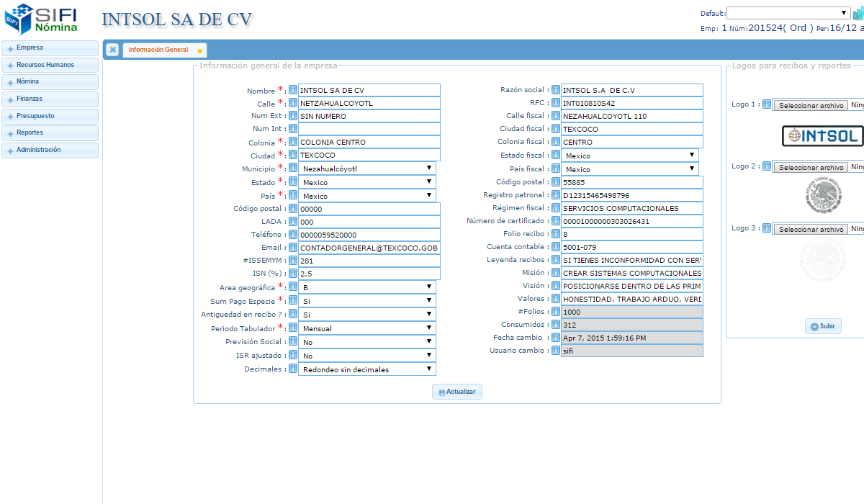This screenshot has width=864, height=504.
Task: Click Seleccionar archivo for Logo 1
Action: [x=811, y=105]
